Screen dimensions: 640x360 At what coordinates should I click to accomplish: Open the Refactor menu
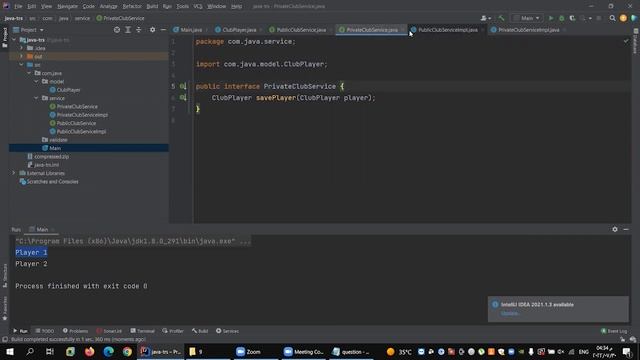pyautogui.click(x=132, y=6)
